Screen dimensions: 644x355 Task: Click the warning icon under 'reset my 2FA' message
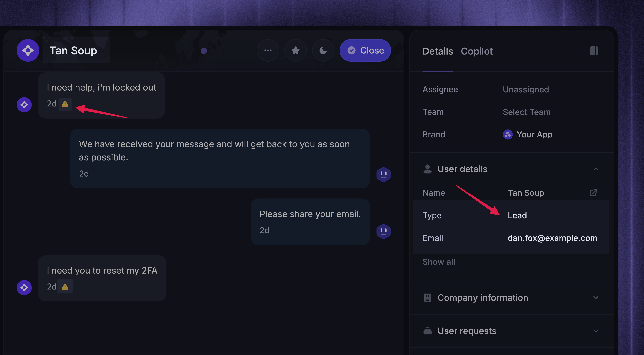(x=65, y=287)
